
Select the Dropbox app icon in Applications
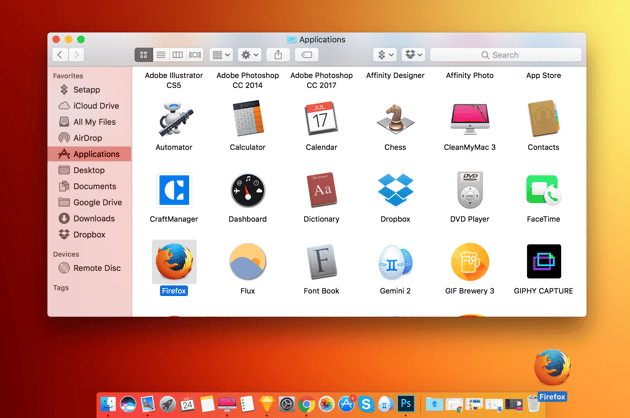[395, 190]
